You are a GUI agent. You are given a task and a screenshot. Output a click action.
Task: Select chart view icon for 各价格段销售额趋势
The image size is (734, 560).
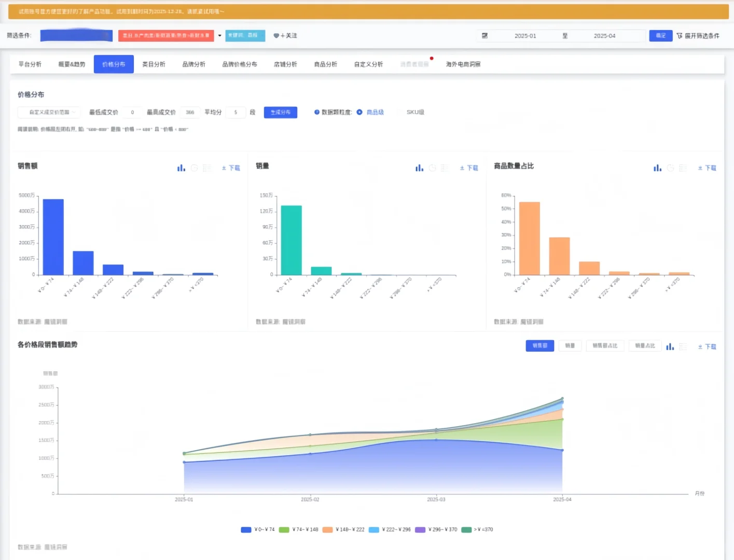(670, 346)
